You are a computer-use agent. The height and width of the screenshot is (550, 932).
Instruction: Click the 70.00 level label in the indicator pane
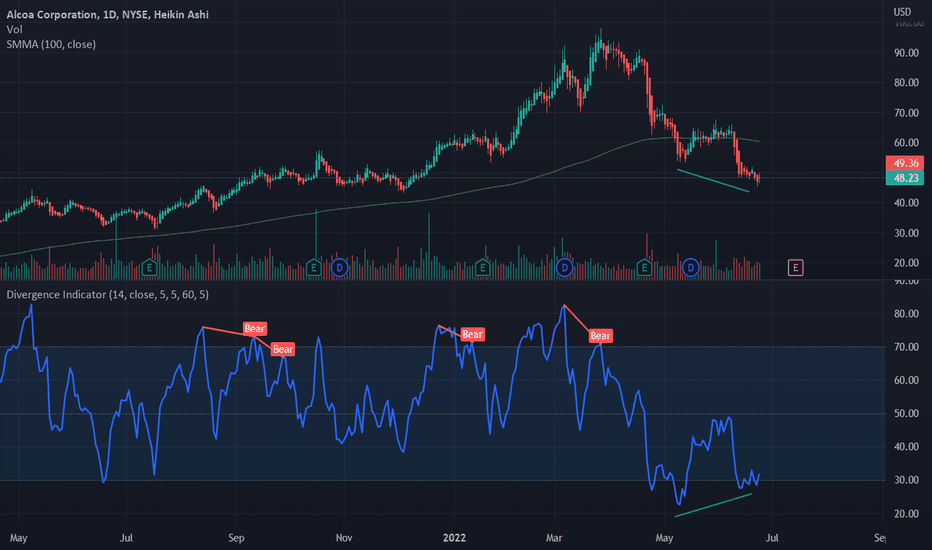coord(906,347)
